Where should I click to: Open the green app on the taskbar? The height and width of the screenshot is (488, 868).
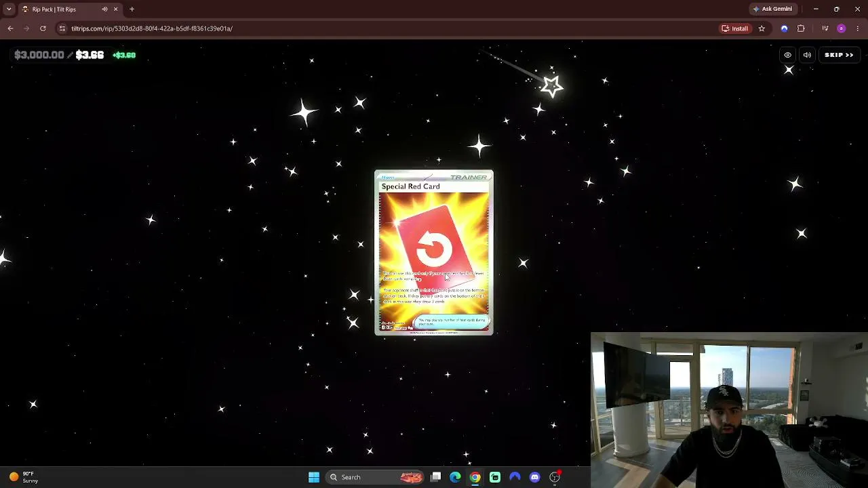[495, 477]
